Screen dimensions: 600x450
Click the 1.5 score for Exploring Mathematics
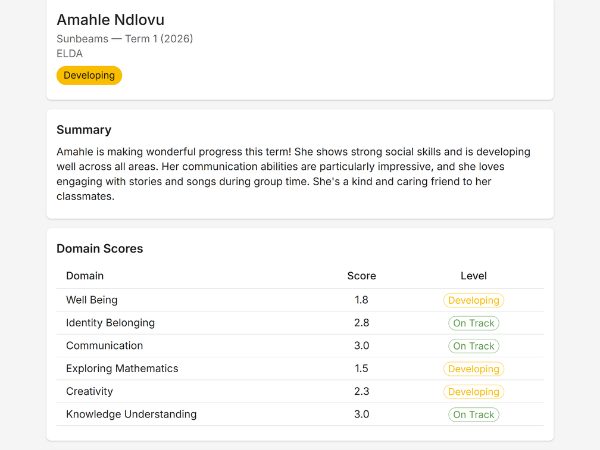pyautogui.click(x=361, y=369)
